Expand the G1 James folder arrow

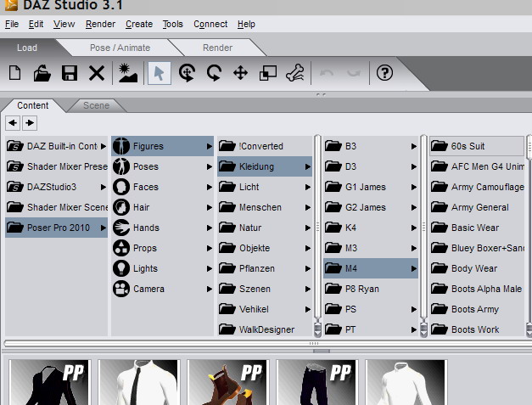tap(414, 187)
